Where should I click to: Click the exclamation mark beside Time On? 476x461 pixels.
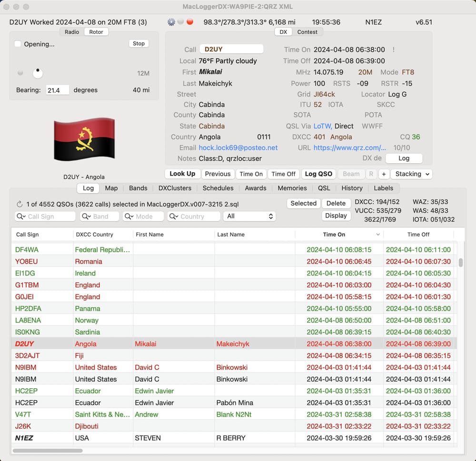[394, 49]
